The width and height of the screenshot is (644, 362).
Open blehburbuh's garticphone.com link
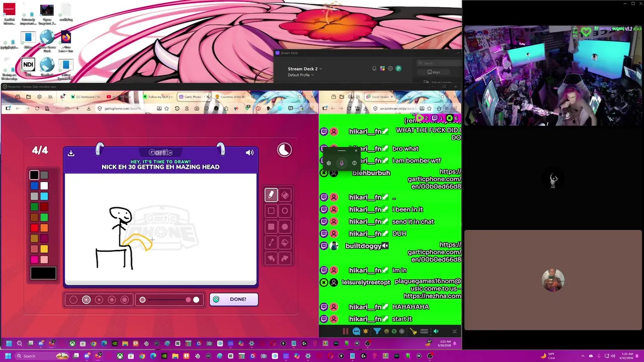tap(436, 179)
